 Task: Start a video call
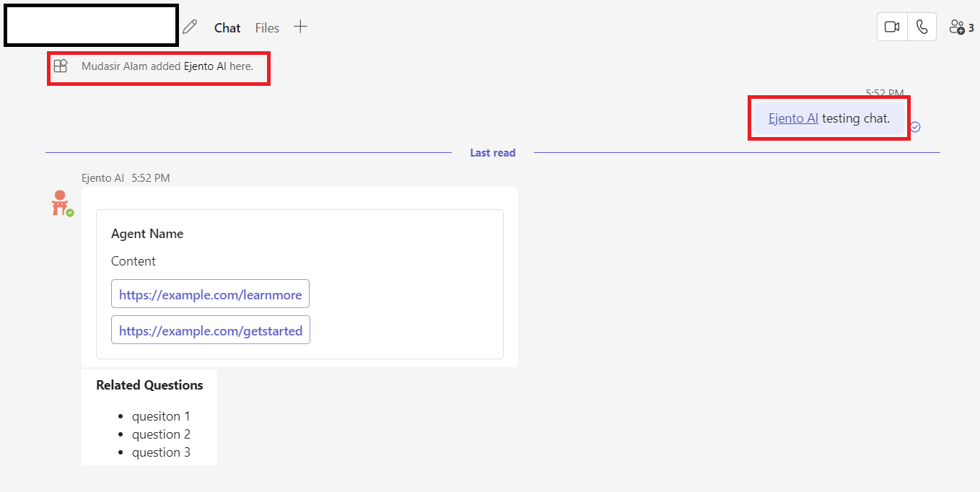pos(892,27)
